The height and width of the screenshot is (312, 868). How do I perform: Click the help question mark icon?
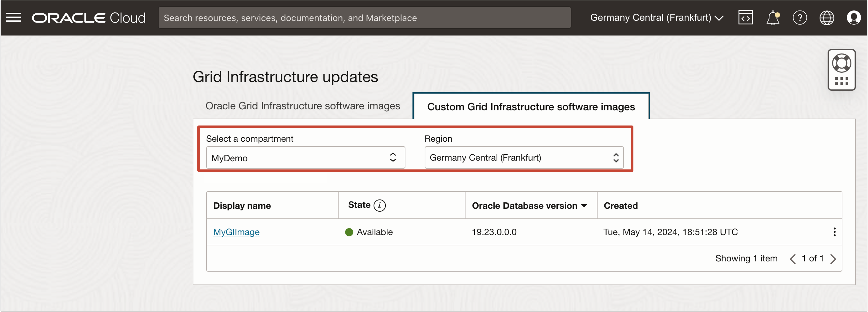(x=800, y=18)
